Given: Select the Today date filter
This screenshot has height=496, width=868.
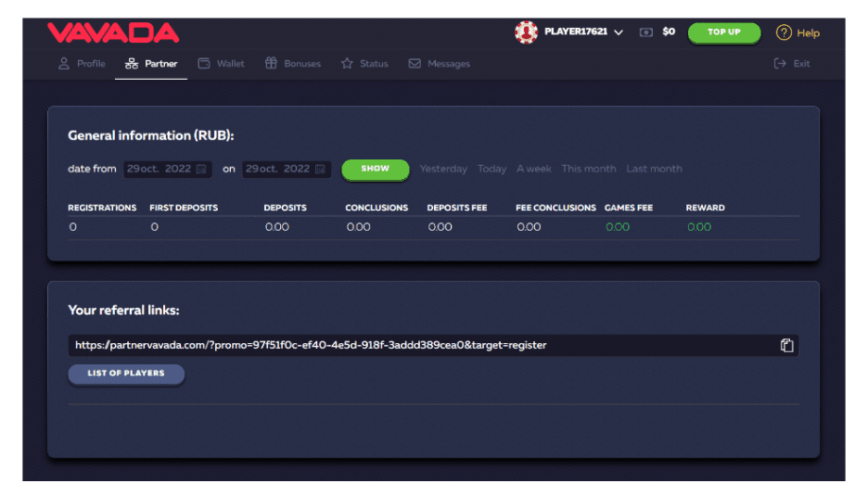Looking at the screenshot, I should (492, 169).
